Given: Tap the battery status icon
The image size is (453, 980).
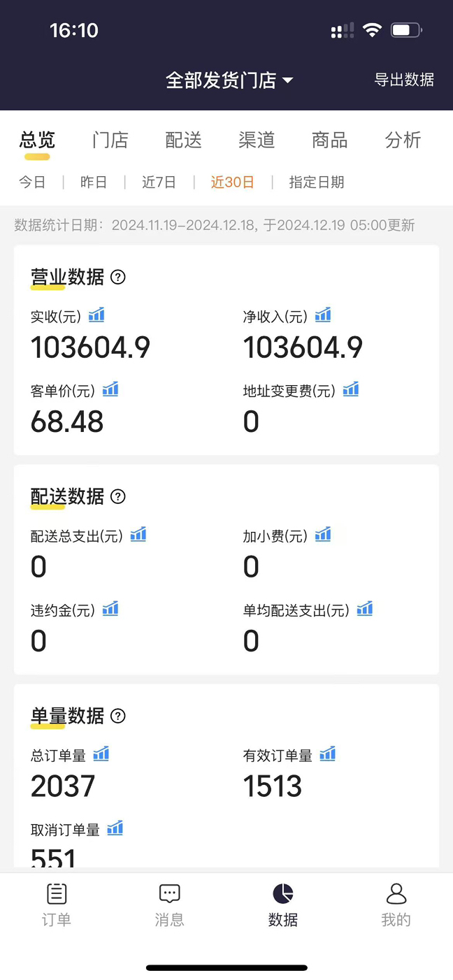Looking at the screenshot, I should pos(406,30).
